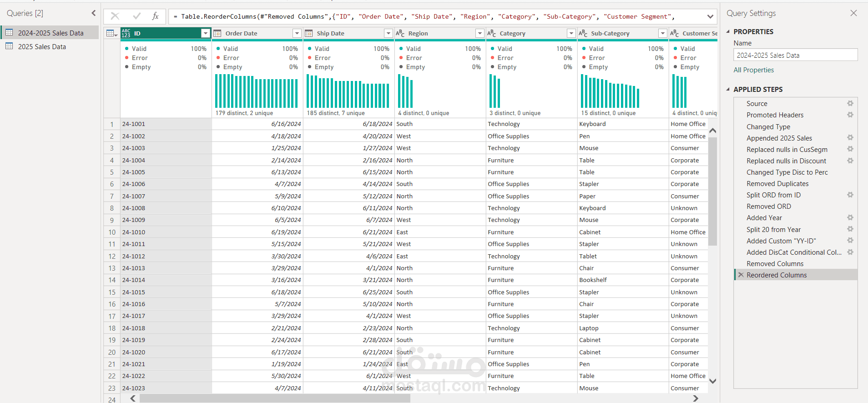Change the Ship Date column type icon
This screenshot has height=403, width=868.
[309, 33]
